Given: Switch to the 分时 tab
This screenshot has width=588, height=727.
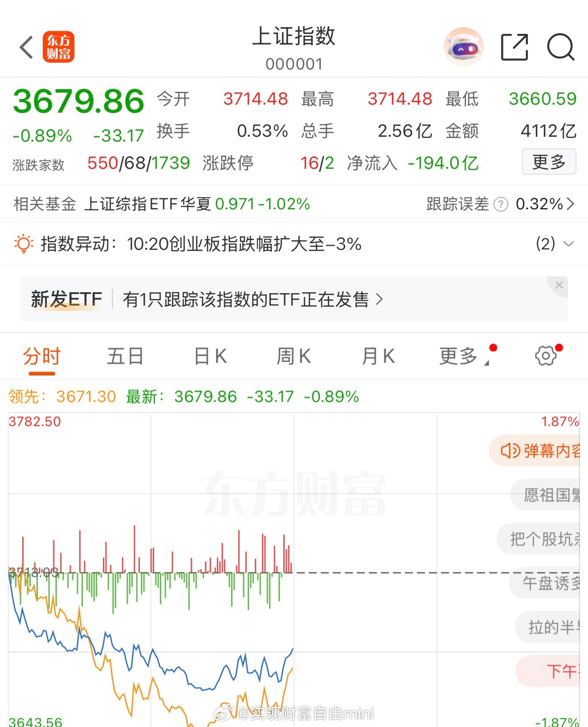Looking at the screenshot, I should click(42, 356).
